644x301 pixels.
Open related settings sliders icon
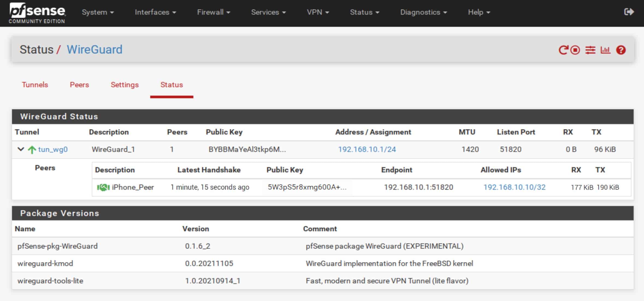tap(590, 50)
